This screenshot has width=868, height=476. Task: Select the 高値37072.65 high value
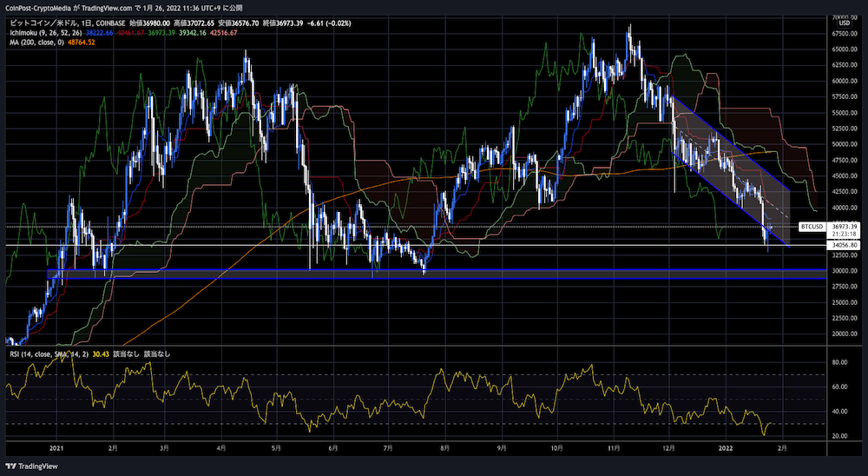pyautogui.click(x=194, y=23)
